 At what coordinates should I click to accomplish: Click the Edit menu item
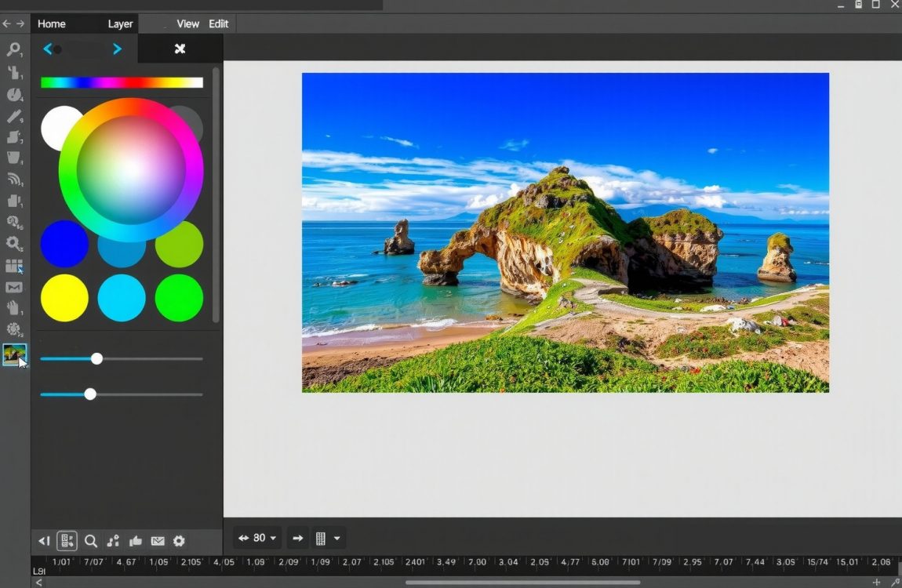click(219, 24)
